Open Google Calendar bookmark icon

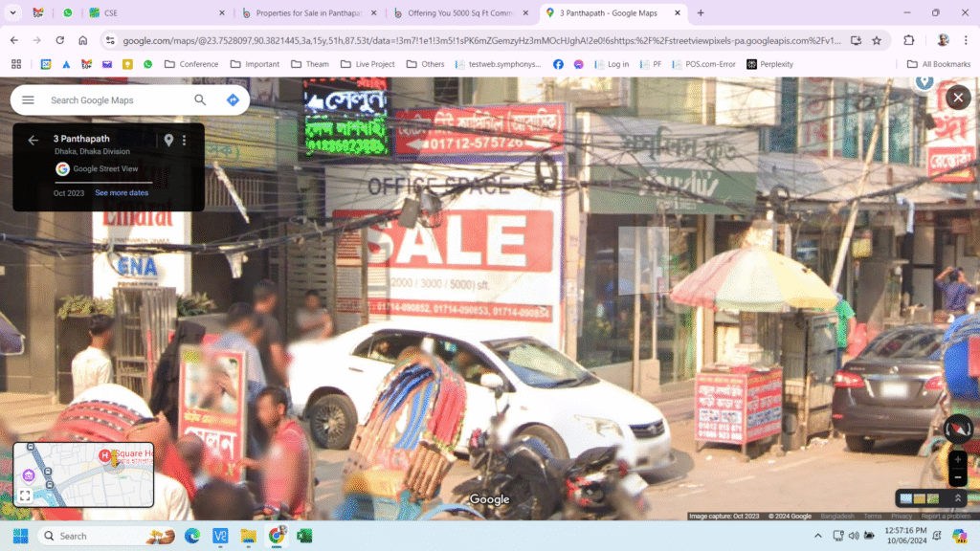[x=46, y=64]
